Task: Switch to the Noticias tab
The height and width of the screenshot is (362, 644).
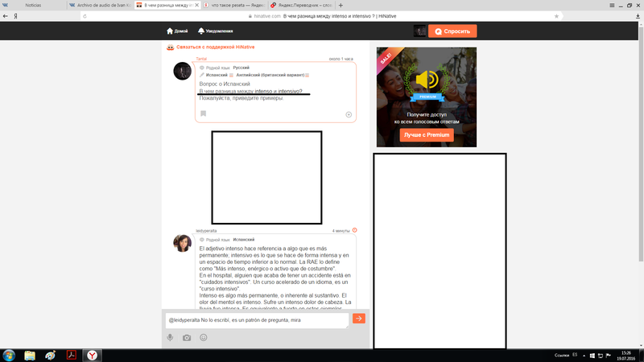Action: pyautogui.click(x=33, y=6)
